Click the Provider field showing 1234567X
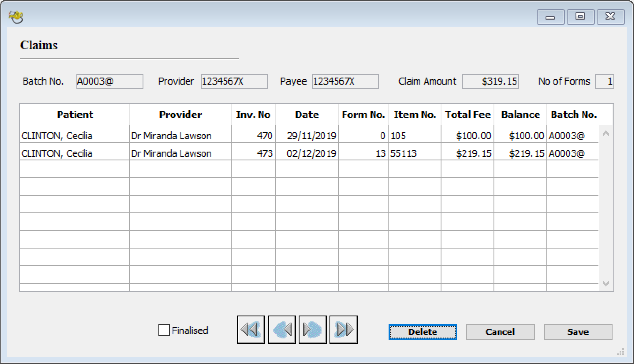634x364 pixels. (x=233, y=81)
